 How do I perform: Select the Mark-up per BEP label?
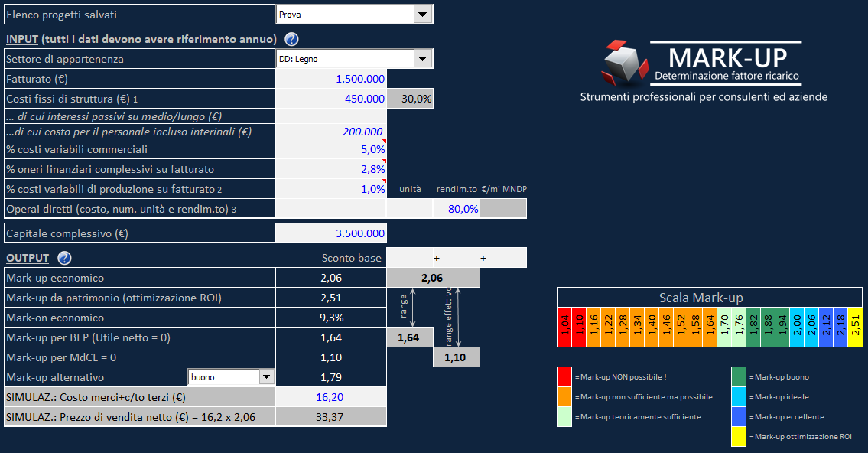[88, 337]
